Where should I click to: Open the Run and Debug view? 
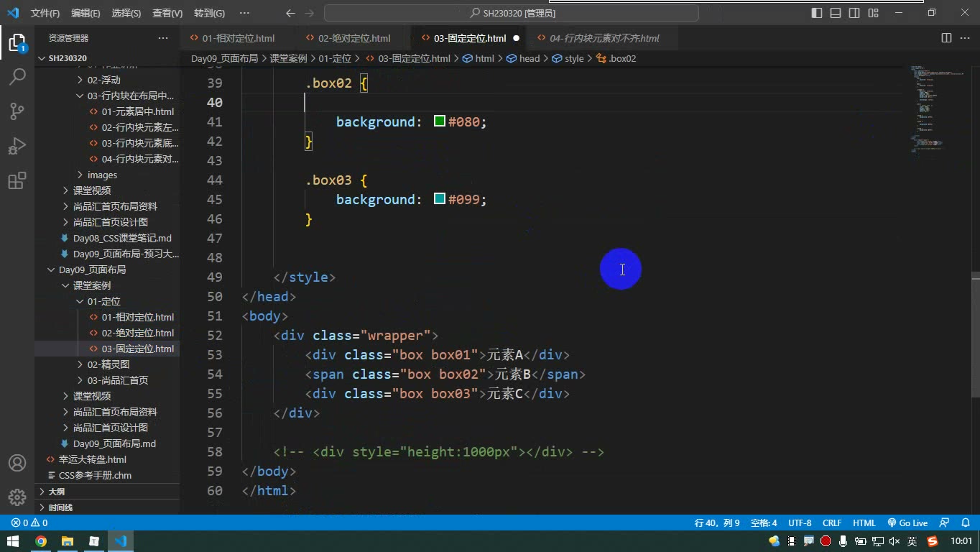click(17, 146)
